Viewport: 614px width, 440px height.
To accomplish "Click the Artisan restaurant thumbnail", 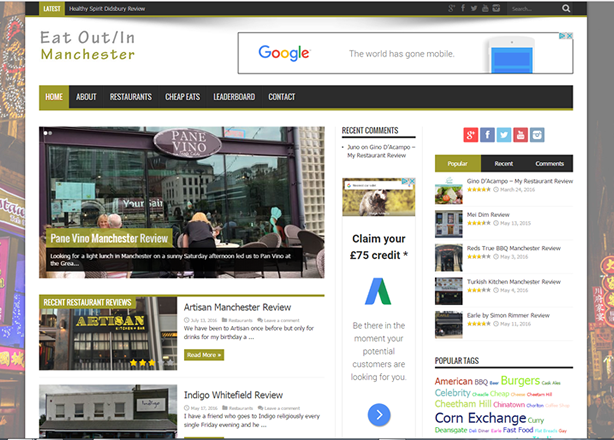I will (x=108, y=333).
